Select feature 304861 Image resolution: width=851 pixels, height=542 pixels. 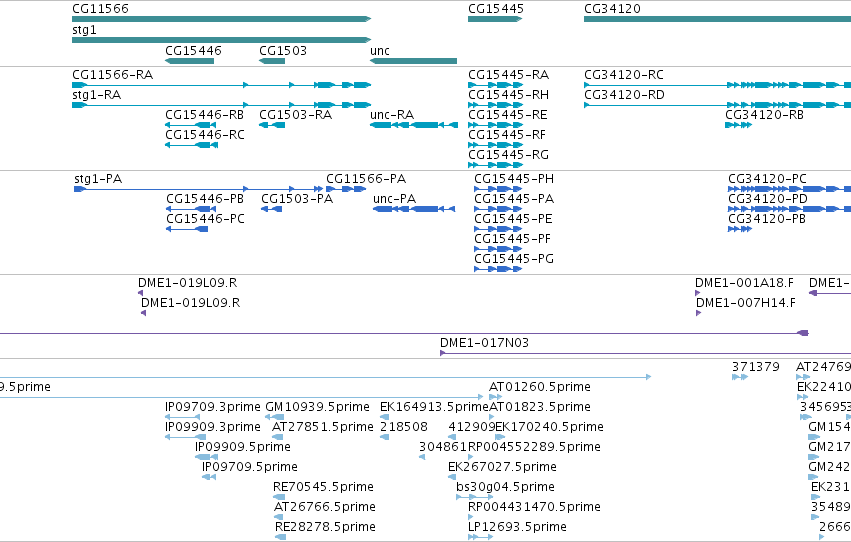coord(422,457)
